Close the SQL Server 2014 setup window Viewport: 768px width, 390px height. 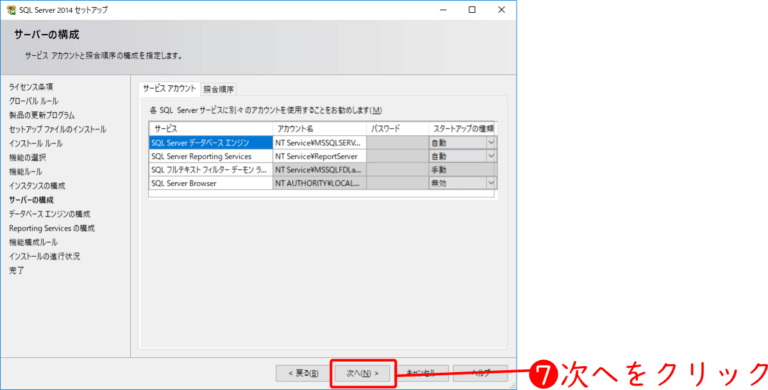501,10
